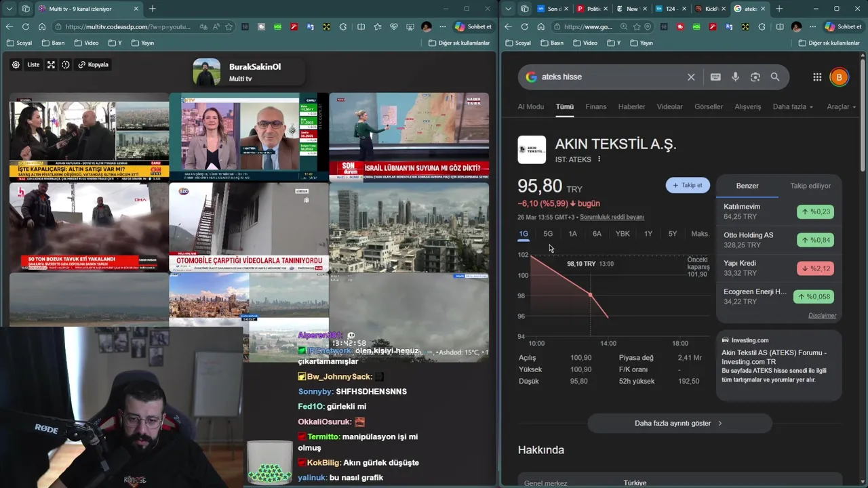Switch to Finans search tab
This screenshot has height=488, width=868.
point(596,107)
